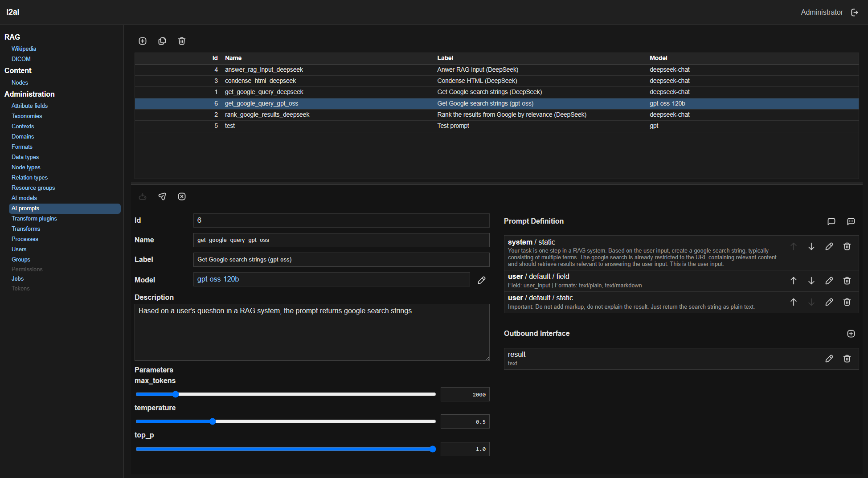This screenshot has width=868, height=478.
Task: Go to Attribute fields page
Action: click(29, 106)
